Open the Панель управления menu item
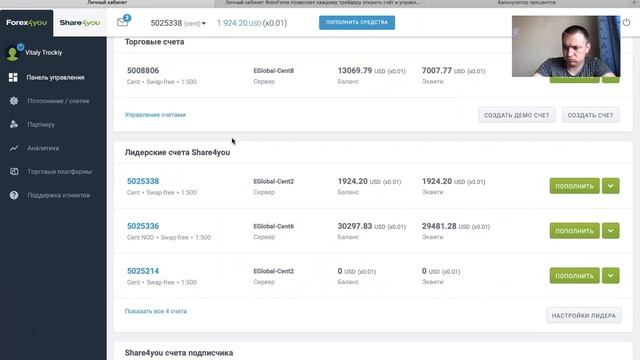The height and width of the screenshot is (360, 640). click(56, 78)
